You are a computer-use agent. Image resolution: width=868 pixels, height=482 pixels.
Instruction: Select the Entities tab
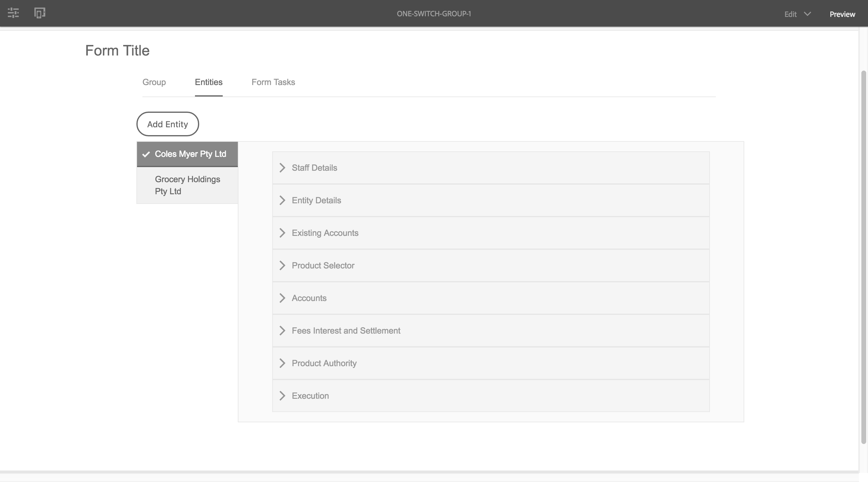tap(209, 82)
